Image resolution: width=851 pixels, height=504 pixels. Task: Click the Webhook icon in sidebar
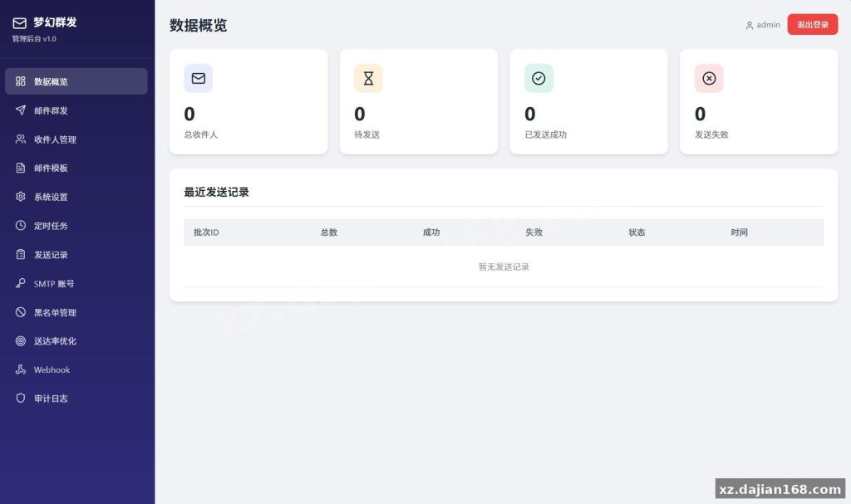pos(20,369)
